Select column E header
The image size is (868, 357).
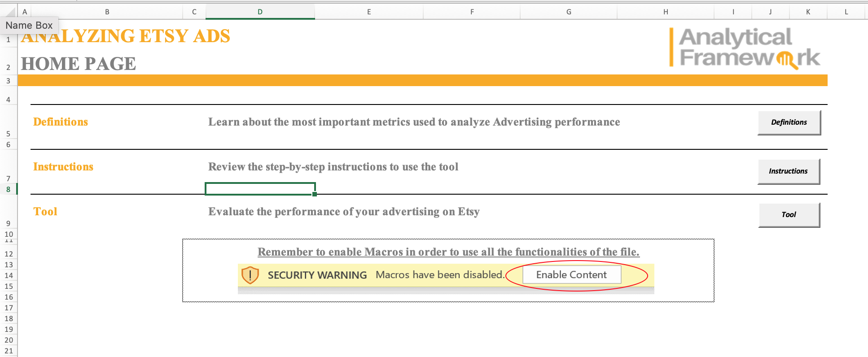(369, 12)
